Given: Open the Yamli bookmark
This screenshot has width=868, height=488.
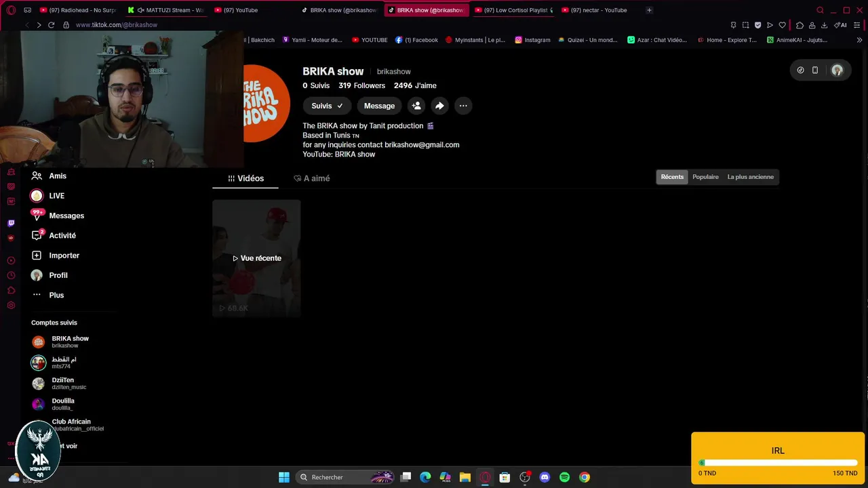Looking at the screenshot, I should click(x=313, y=40).
